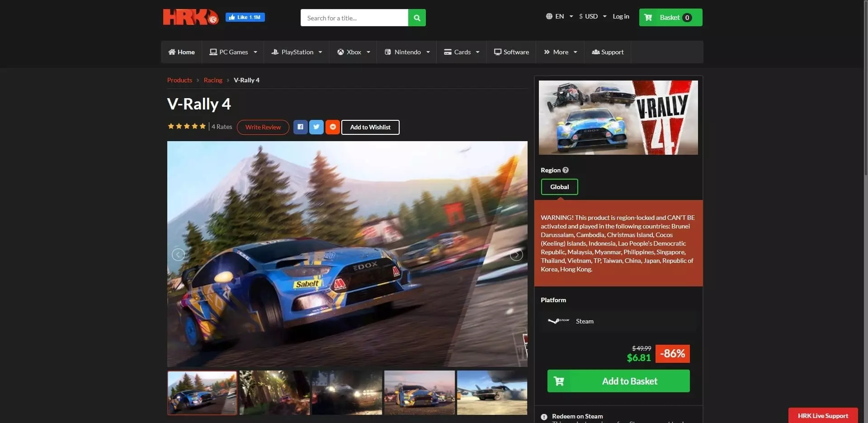Click the Cards credit card icon

(x=448, y=52)
